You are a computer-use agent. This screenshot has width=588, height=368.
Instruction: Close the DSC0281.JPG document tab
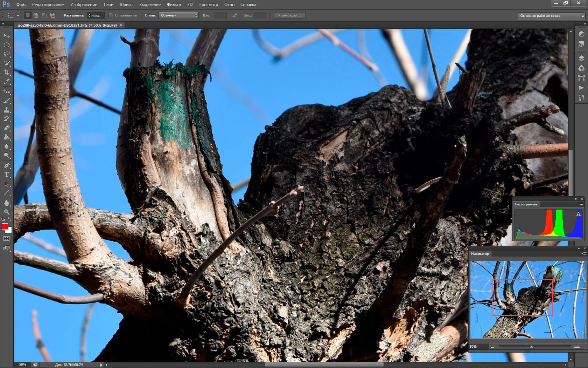[x=121, y=25]
